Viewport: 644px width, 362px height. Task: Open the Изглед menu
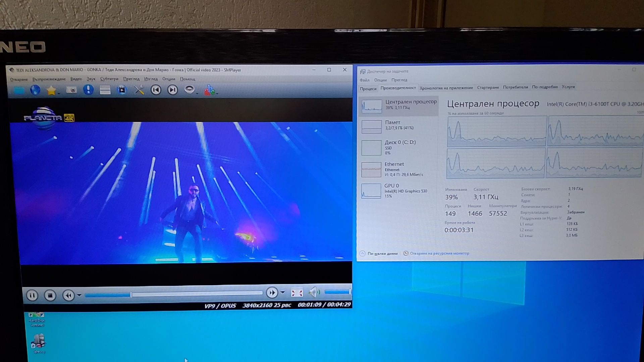click(151, 79)
